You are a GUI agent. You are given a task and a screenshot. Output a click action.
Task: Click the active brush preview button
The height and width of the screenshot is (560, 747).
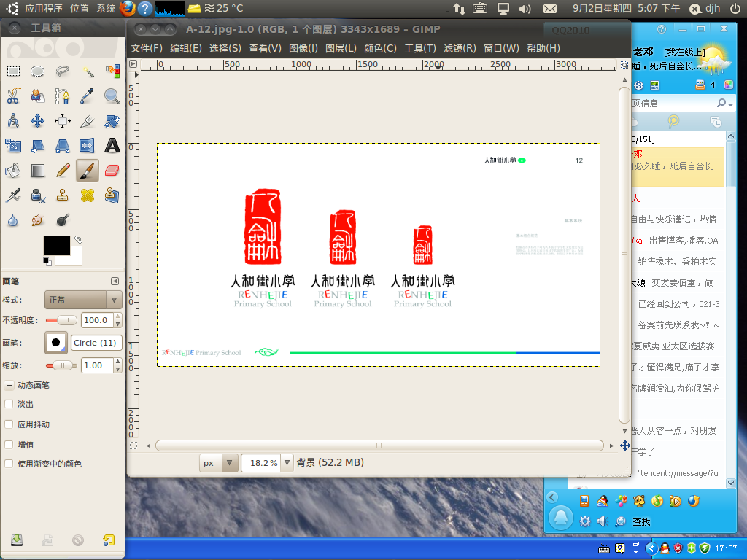(x=55, y=343)
